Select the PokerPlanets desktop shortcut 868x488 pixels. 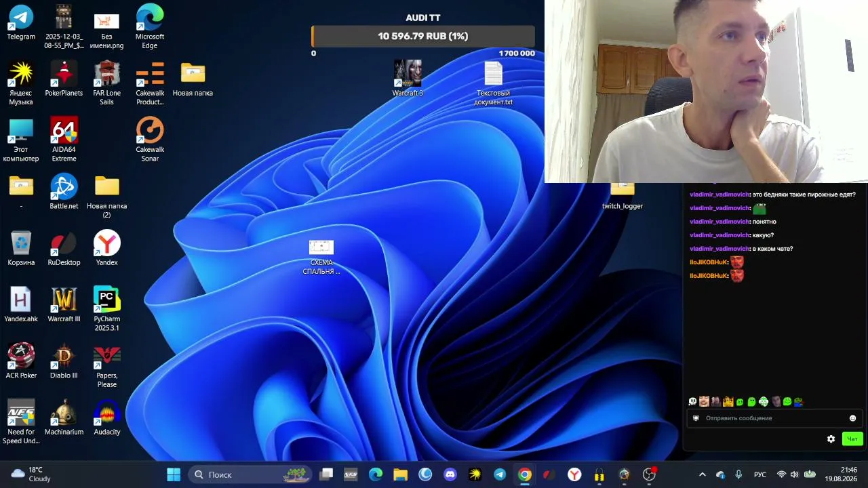[x=64, y=79]
